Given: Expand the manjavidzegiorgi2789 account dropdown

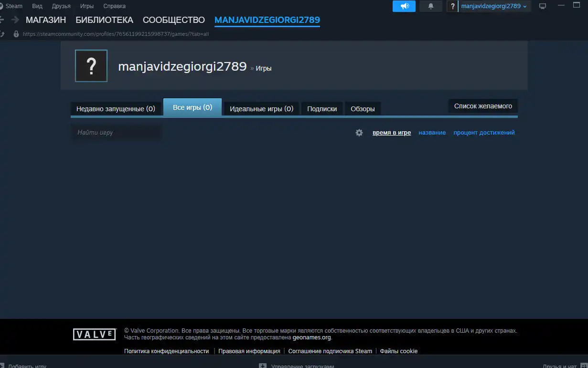Looking at the screenshot, I should tap(494, 6).
